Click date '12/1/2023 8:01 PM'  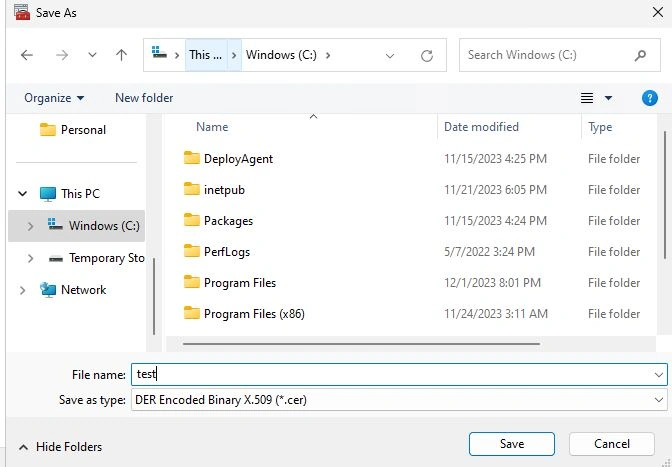click(492, 283)
